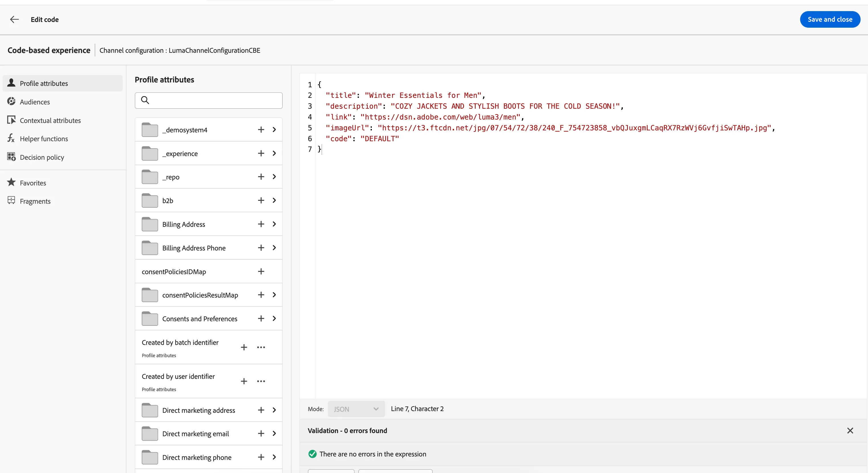Add _repo using its plus icon
This screenshot has height=473, width=868.
pos(261,177)
